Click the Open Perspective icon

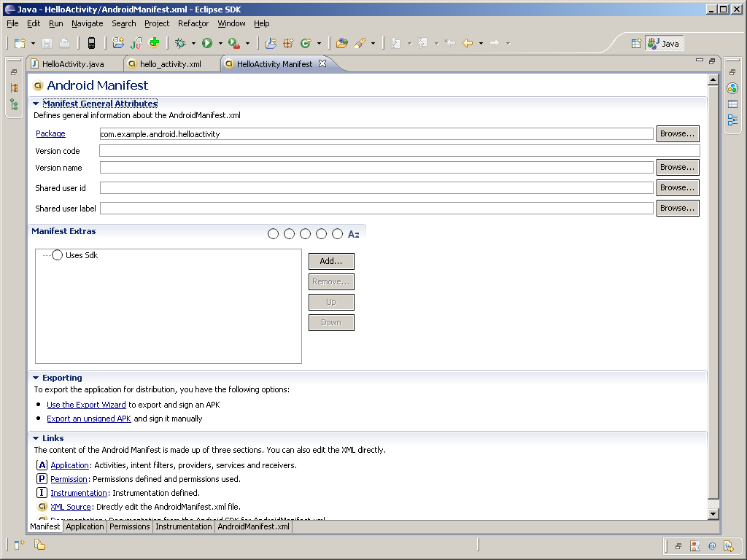(636, 44)
